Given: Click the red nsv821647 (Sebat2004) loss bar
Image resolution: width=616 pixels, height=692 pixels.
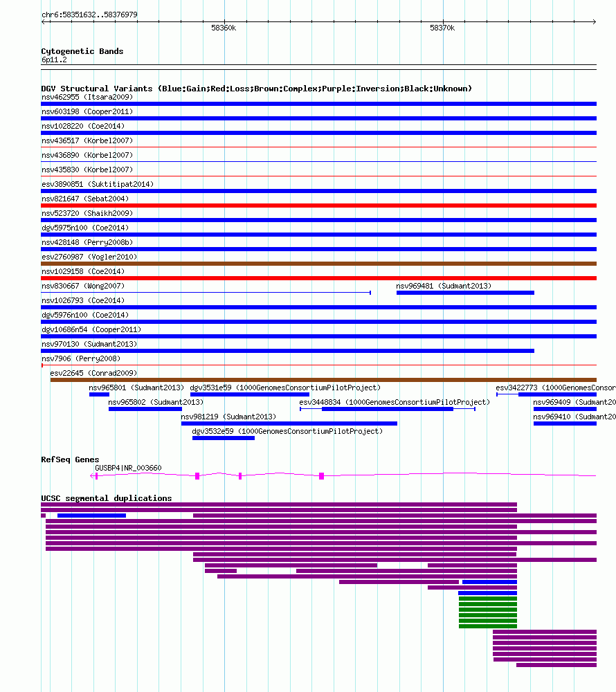Looking at the screenshot, I should [318, 206].
